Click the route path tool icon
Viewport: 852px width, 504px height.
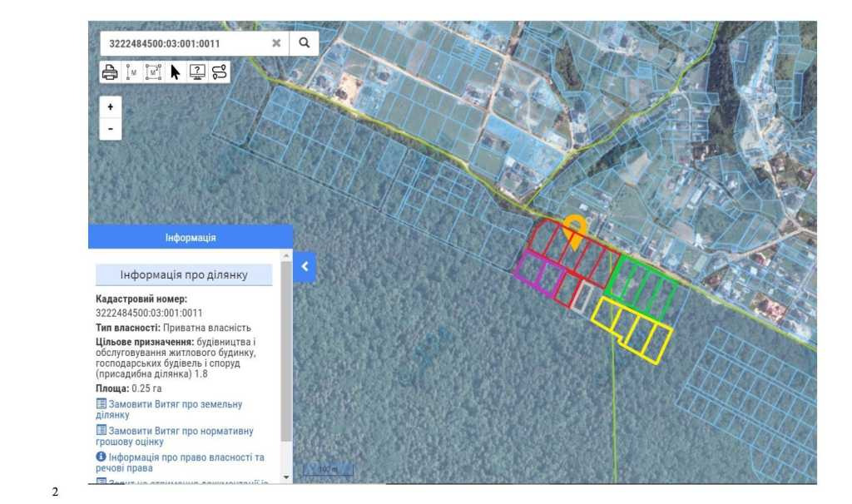(x=220, y=72)
